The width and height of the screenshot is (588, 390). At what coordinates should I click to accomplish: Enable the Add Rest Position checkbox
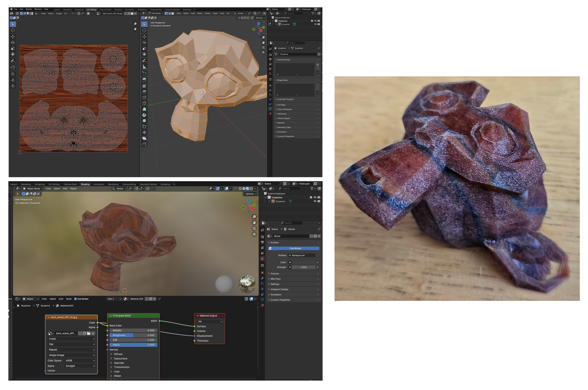[276, 99]
